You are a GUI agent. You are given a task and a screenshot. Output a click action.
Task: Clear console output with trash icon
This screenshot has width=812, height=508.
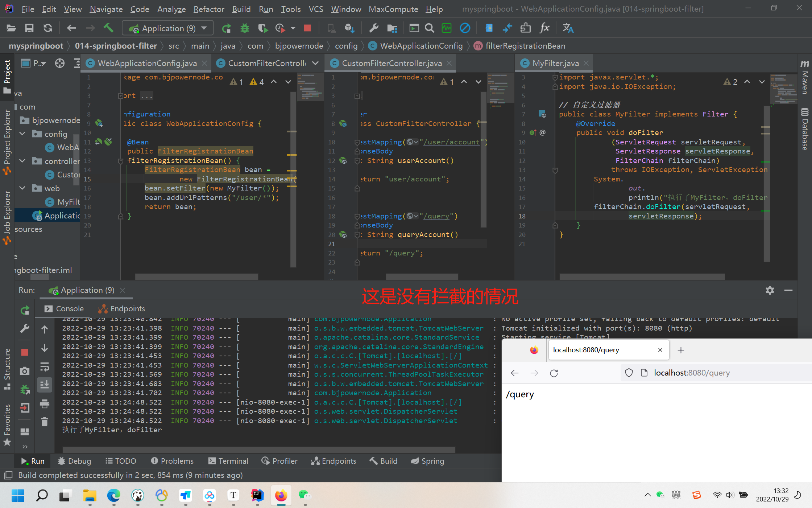coord(45,422)
